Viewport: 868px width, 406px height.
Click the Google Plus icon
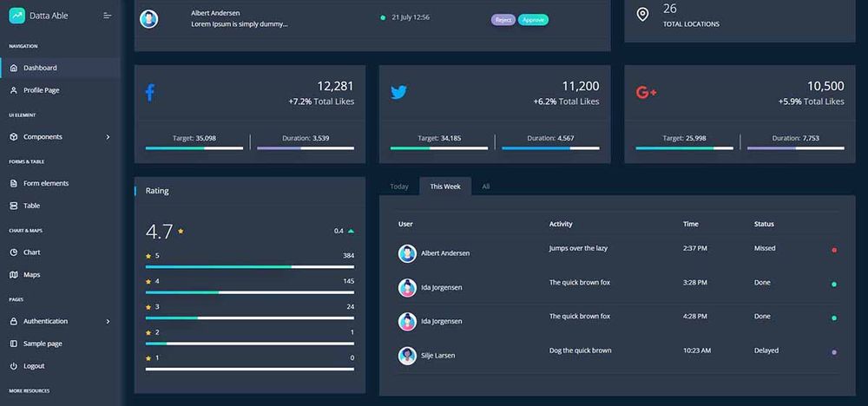tap(646, 92)
